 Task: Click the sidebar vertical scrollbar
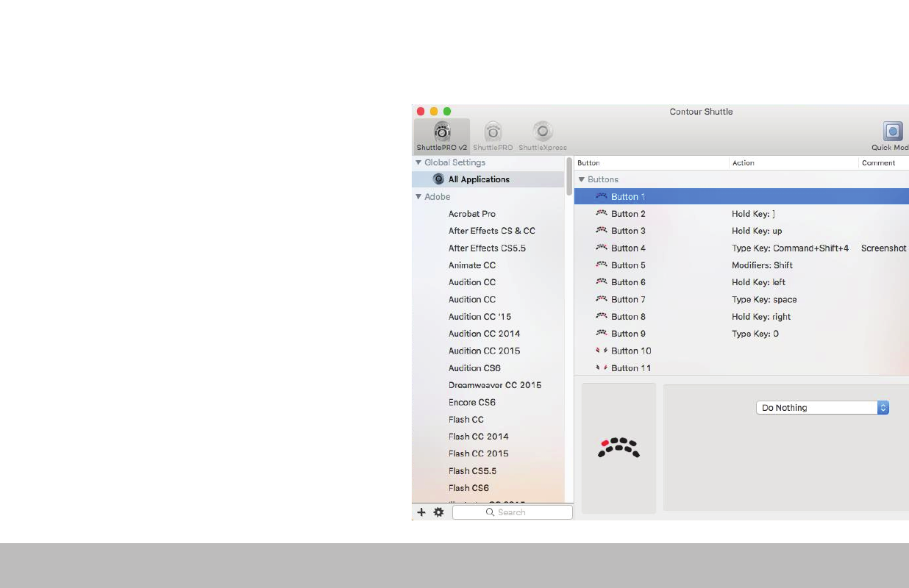(x=569, y=176)
